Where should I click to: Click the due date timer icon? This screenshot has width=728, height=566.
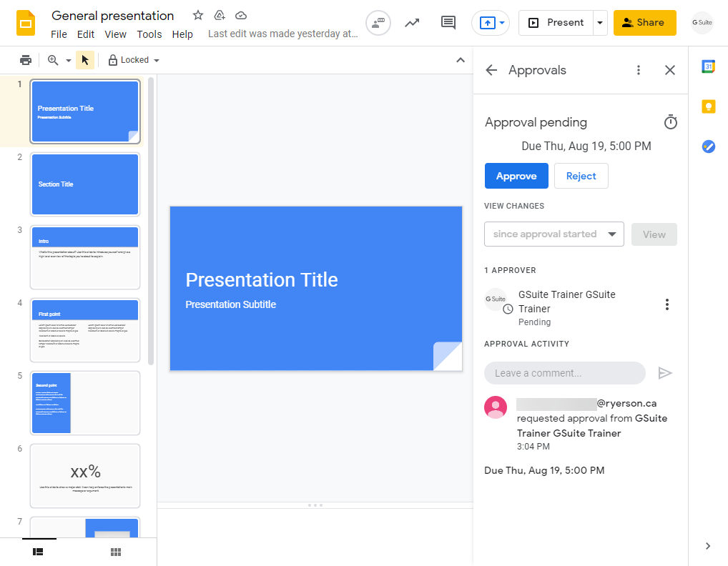click(x=670, y=123)
